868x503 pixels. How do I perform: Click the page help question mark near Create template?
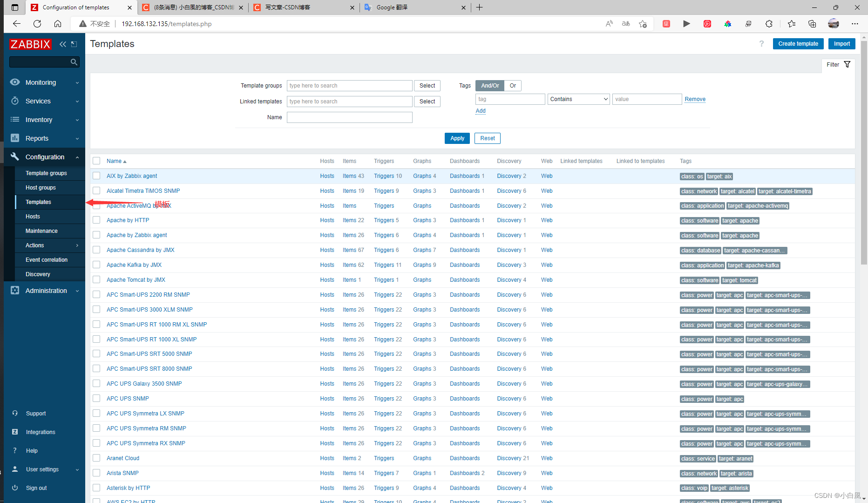[x=761, y=44]
